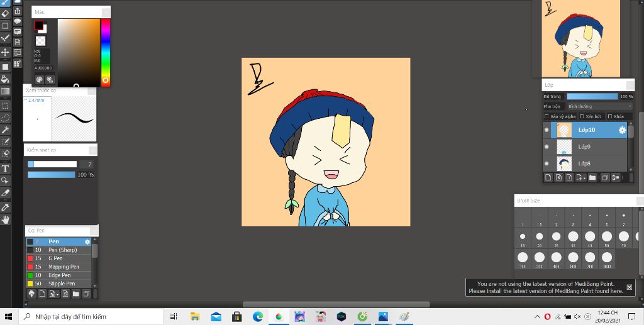Screen dimensions: 644x325
Task: Select the Dot/Shape tool (hollow square)
Action: (5, 26)
